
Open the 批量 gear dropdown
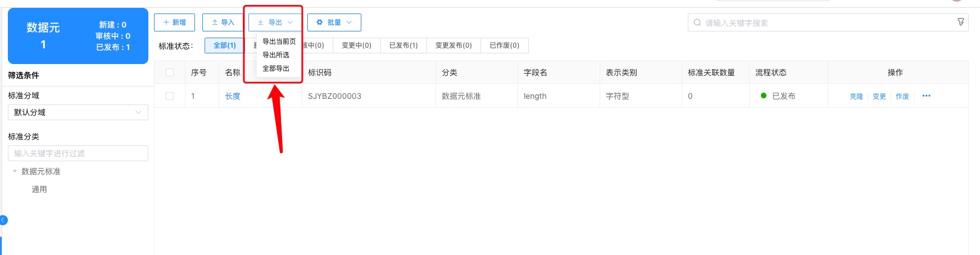coord(334,22)
